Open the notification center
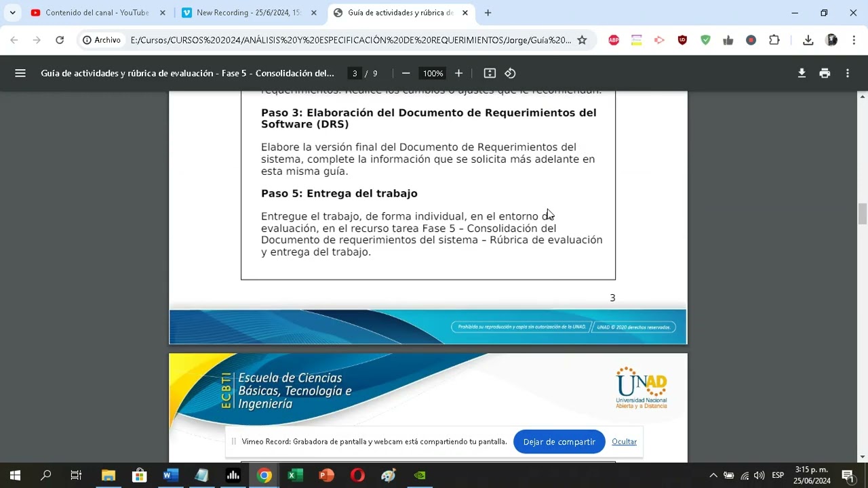This screenshot has height=488, width=868. [848, 475]
